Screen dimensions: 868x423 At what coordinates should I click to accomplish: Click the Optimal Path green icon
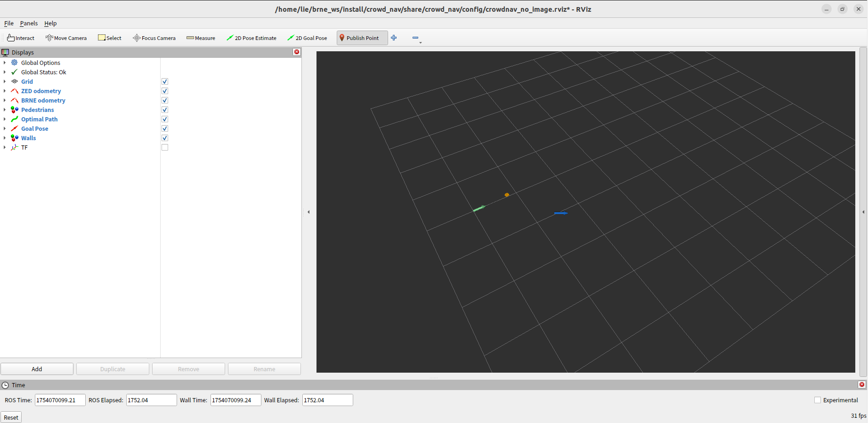[x=15, y=119]
